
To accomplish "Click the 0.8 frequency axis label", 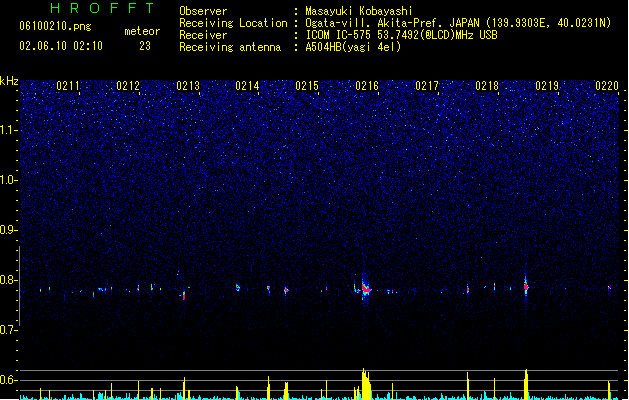I will pyautogui.click(x=8, y=280).
